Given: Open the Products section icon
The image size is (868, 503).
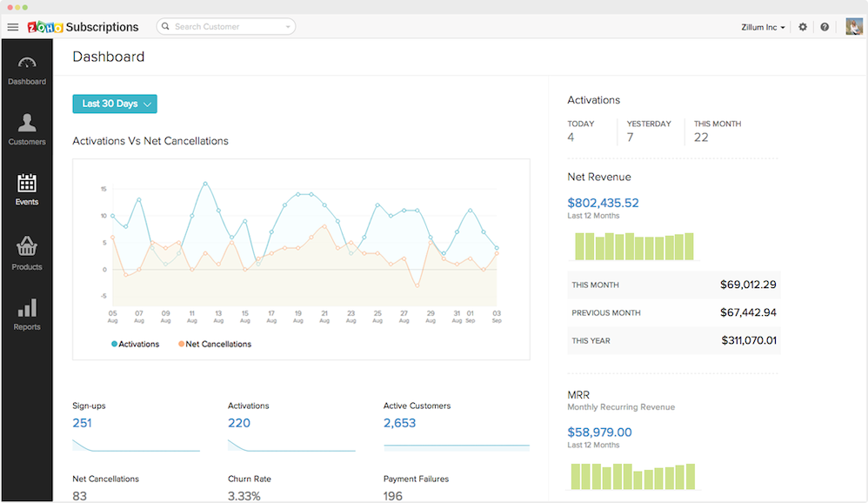Looking at the screenshot, I should click(27, 246).
